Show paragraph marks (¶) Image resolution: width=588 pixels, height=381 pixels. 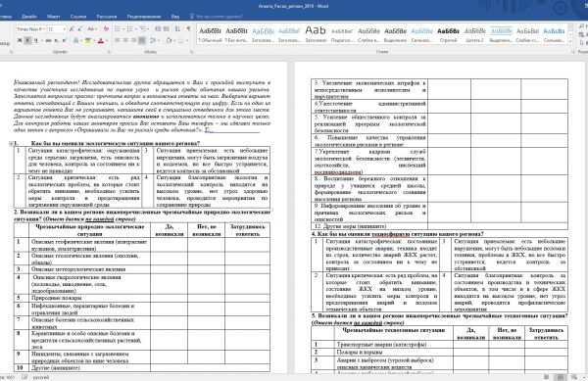[188, 28]
